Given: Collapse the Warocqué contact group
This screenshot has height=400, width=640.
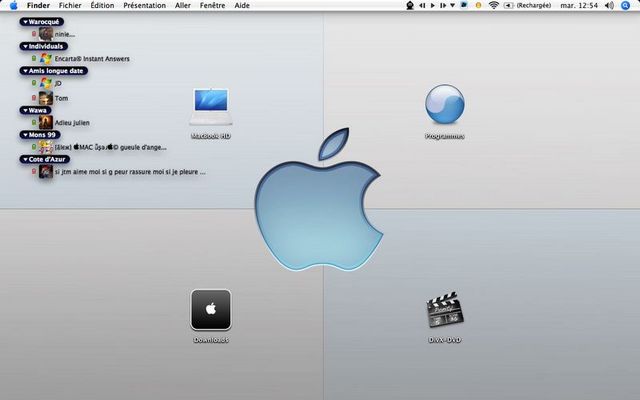Looking at the screenshot, I should coord(24,20).
